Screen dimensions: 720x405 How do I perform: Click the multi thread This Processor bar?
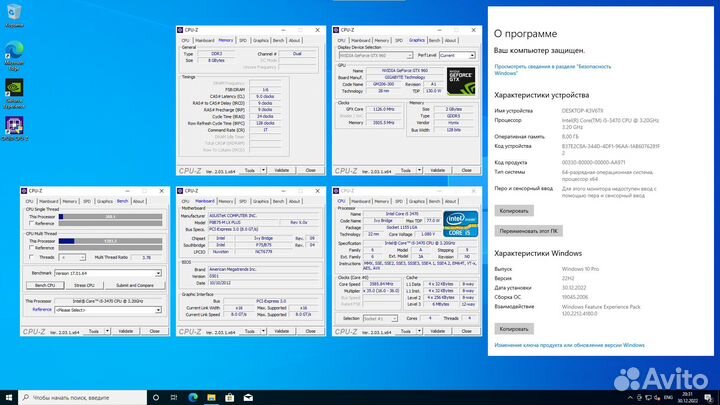click(x=110, y=241)
